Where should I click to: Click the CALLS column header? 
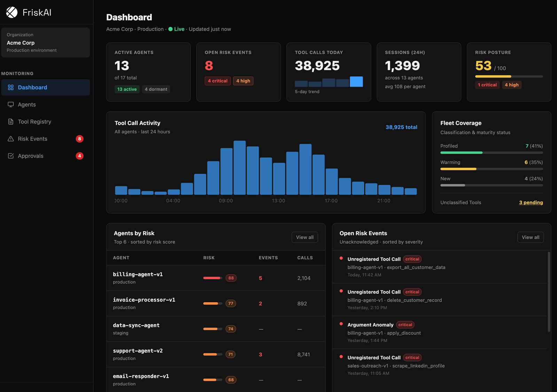(305, 258)
